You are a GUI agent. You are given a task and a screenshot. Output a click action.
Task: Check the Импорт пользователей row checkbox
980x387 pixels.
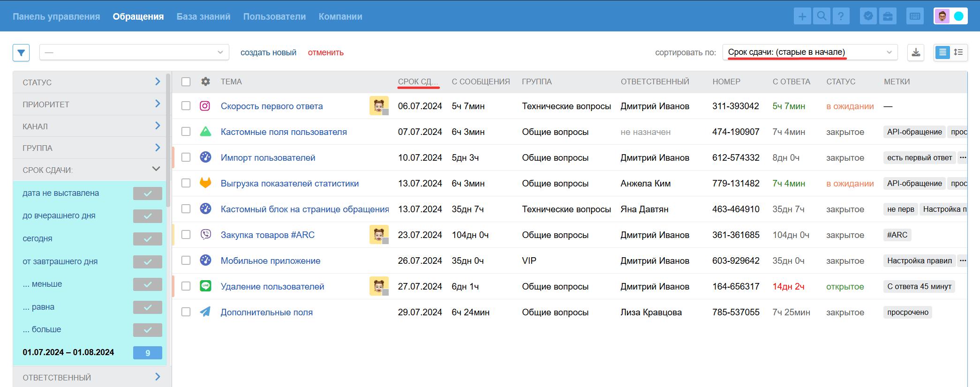coord(186,157)
